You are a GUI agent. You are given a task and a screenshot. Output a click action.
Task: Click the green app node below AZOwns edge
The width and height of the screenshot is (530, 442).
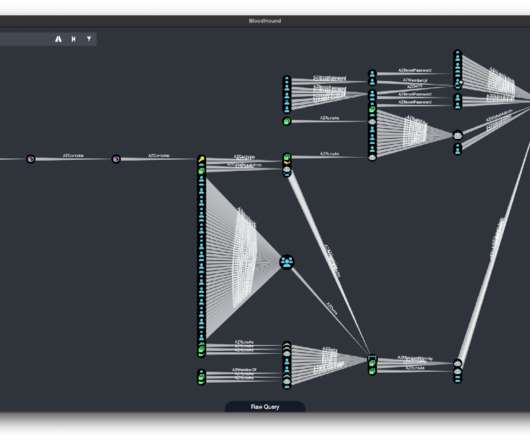click(287, 121)
